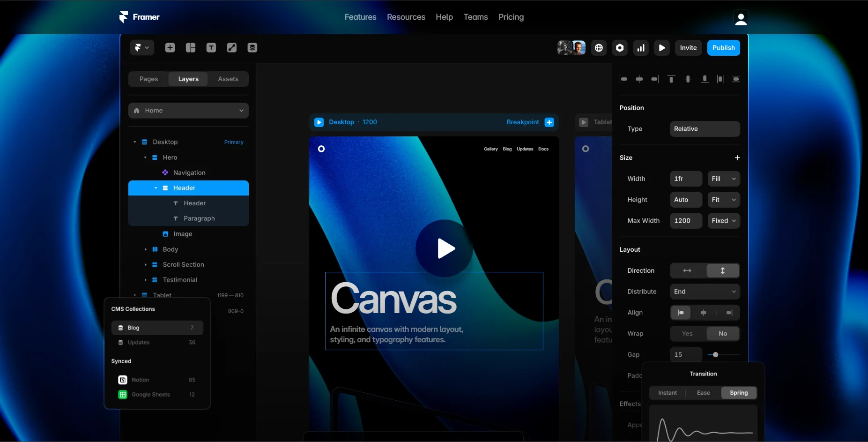The height and width of the screenshot is (442, 868).
Task: Open the Max Width Fixed dropdown
Action: pos(724,221)
